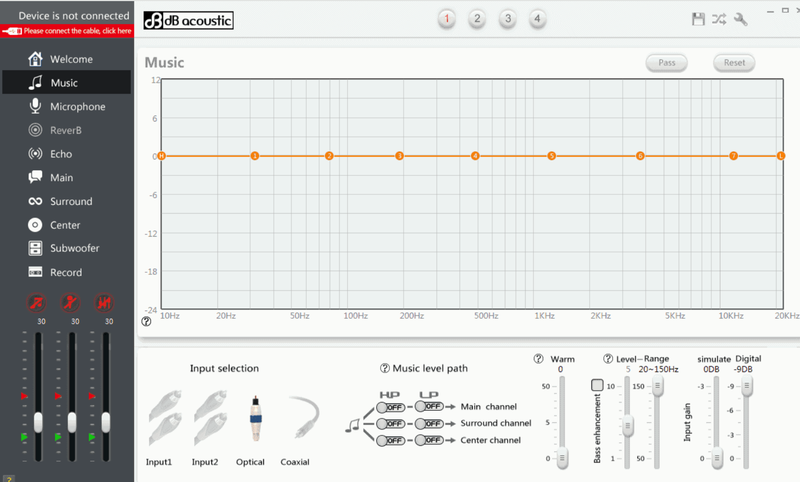Viewport: 800px width, 482px height.
Task: Open the Record settings page
Action: [x=66, y=272]
